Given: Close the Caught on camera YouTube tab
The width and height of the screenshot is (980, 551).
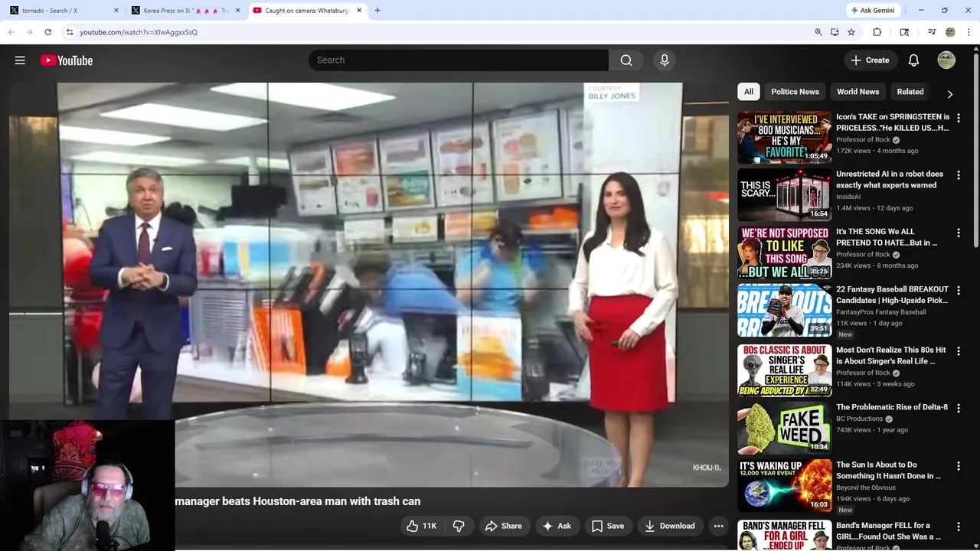Looking at the screenshot, I should (x=358, y=11).
